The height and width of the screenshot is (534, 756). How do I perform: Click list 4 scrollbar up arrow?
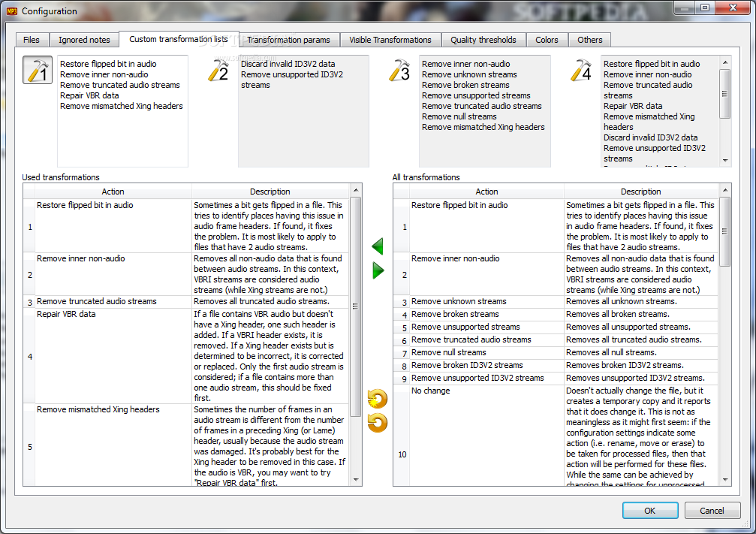tap(725, 62)
